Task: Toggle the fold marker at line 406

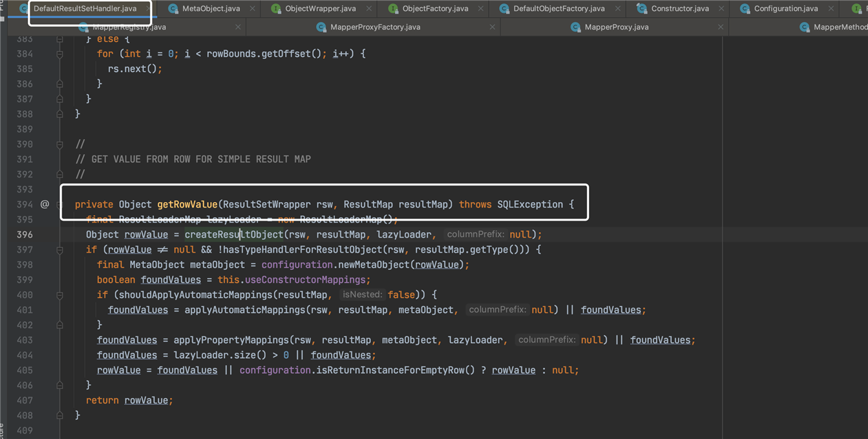Action: 60,385
